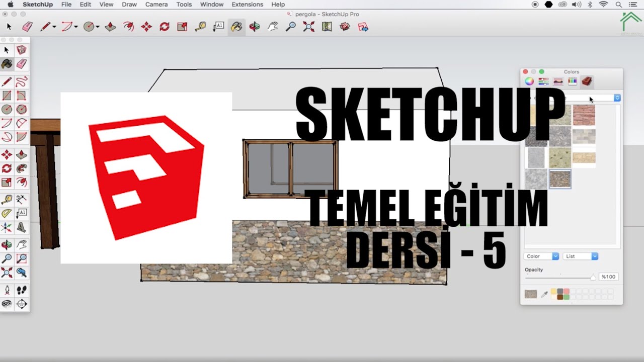Expand the arc tool dropdown arrow

click(x=76, y=27)
